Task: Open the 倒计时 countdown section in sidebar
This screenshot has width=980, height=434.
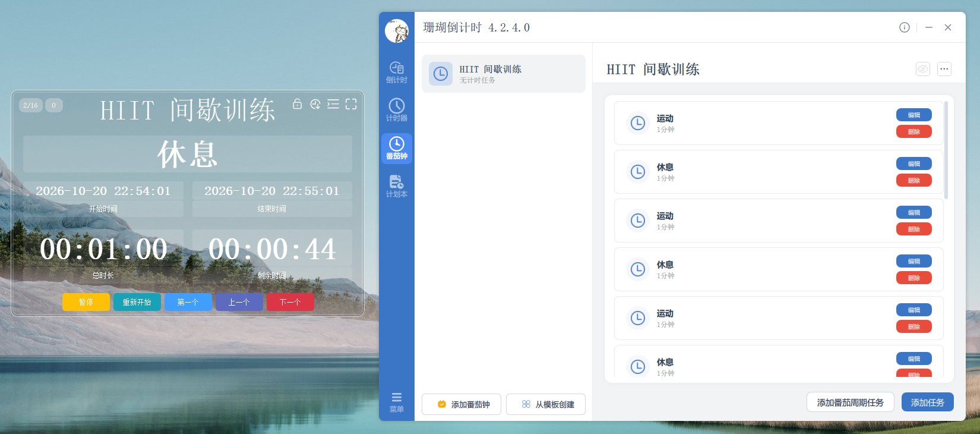Action: coord(397,73)
